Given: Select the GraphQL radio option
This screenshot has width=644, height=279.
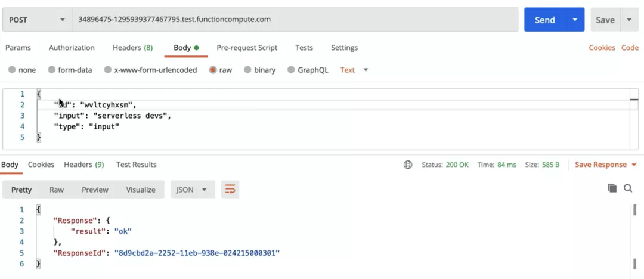Looking at the screenshot, I should pyautogui.click(x=291, y=70).
